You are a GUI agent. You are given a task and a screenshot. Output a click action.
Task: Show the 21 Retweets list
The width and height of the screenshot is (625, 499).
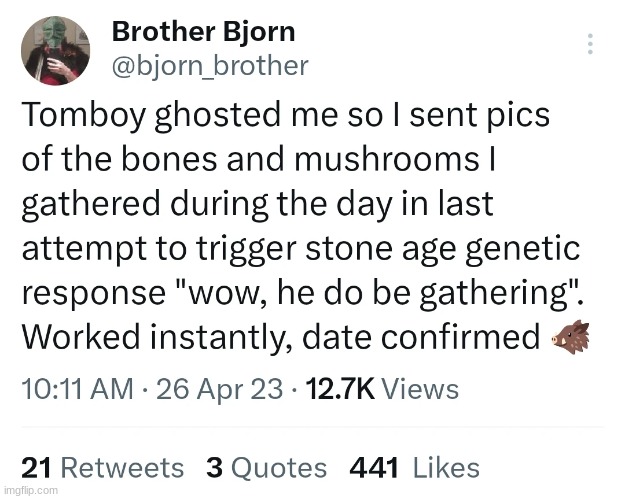[x=103, y=468]
